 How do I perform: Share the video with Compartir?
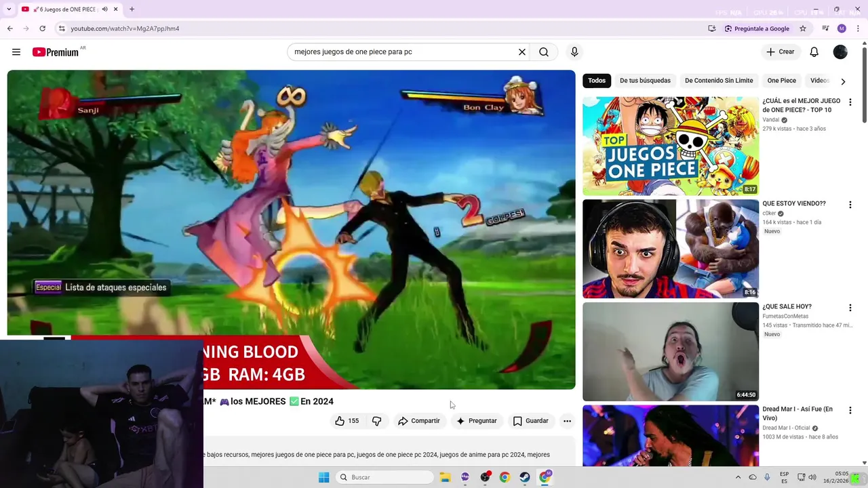pyautogui.click(x=418, y=421)
